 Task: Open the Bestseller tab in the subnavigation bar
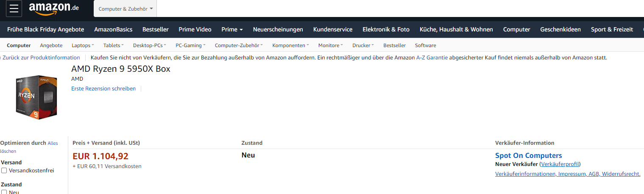click(x=394, y=45)
